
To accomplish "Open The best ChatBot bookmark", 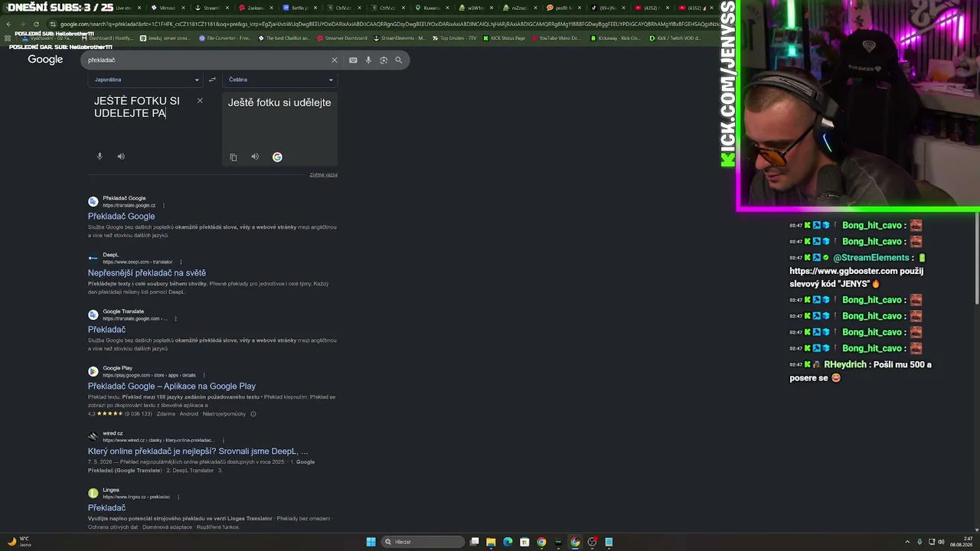I will [x=284, y=37].
